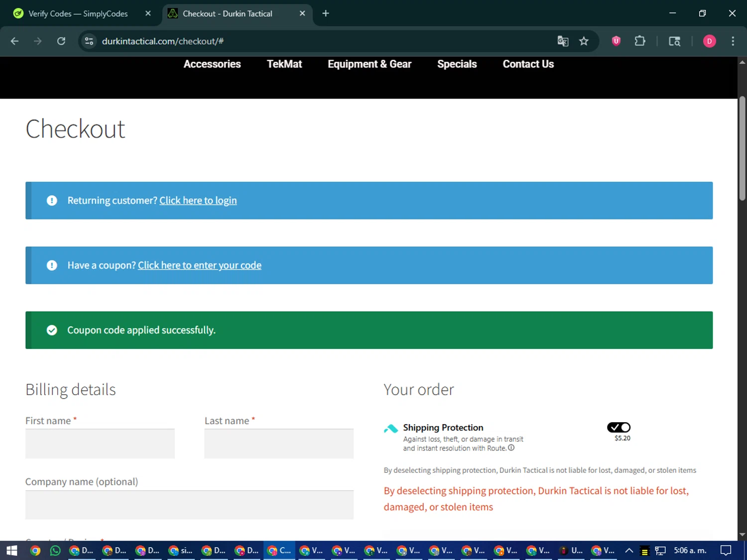747x560 pixels.
Task: Show hidden system tray icons
Action: point(629,551)
